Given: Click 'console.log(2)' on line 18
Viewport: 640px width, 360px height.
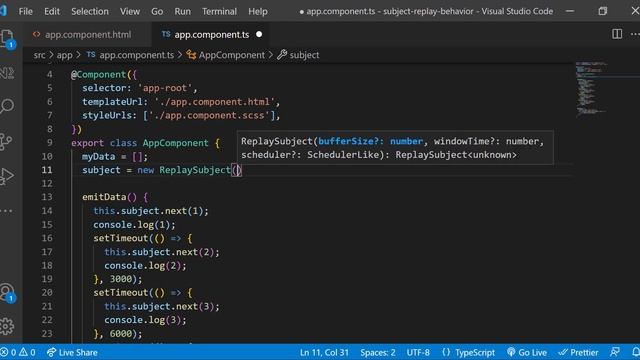Looking at the screenshot, I should tap(143, 266).
